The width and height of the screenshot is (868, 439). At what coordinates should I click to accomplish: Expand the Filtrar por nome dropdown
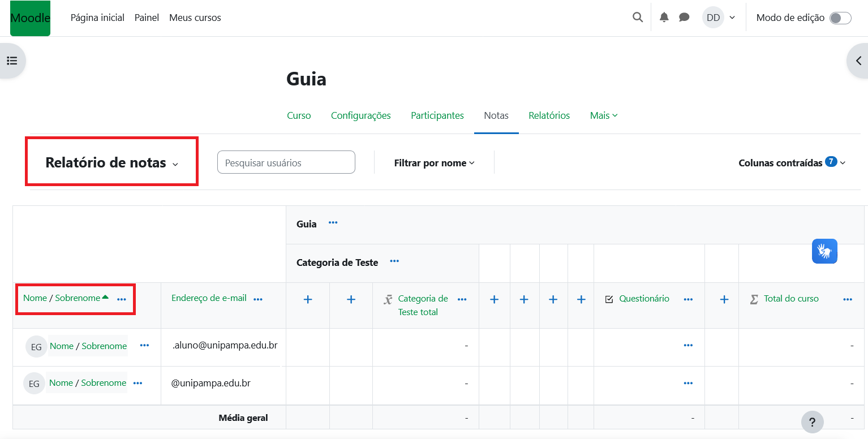[x=434, y=163]
